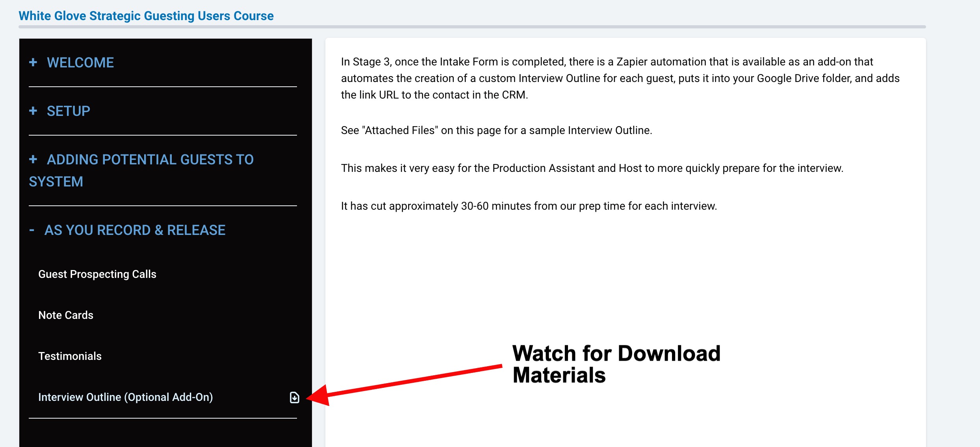Click the sentence about cutting 30-60 minutes
The height and width of the screenshot is (447, 980).
click(x=529, y=206)
